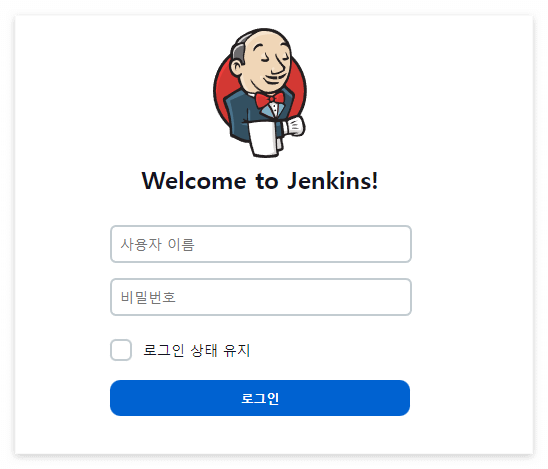
Task: Click the blue 로그인 button
Action: (260, 398)
